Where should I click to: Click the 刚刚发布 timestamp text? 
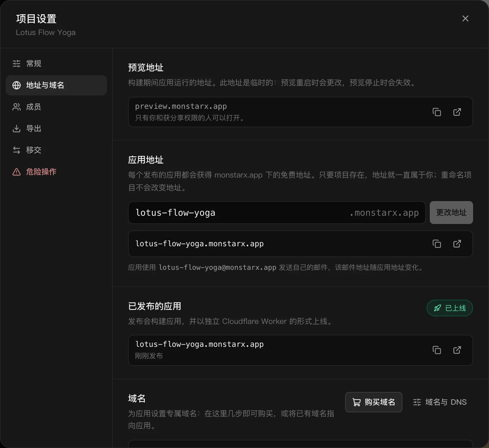(149, 356)
